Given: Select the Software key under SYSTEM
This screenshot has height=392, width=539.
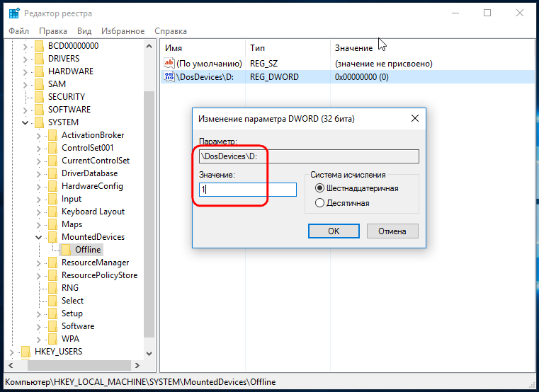Looking at the screenshot, I should click(x=78, y=326).
